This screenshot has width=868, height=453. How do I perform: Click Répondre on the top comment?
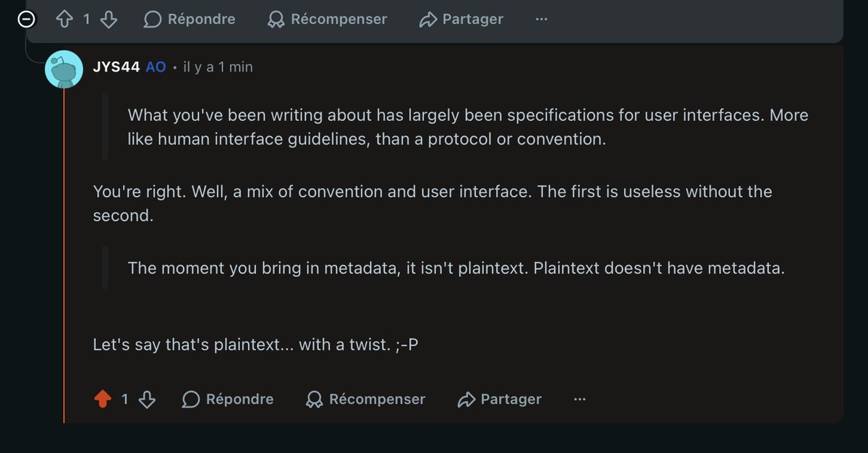pyautogui.click(x=190, y=20)
